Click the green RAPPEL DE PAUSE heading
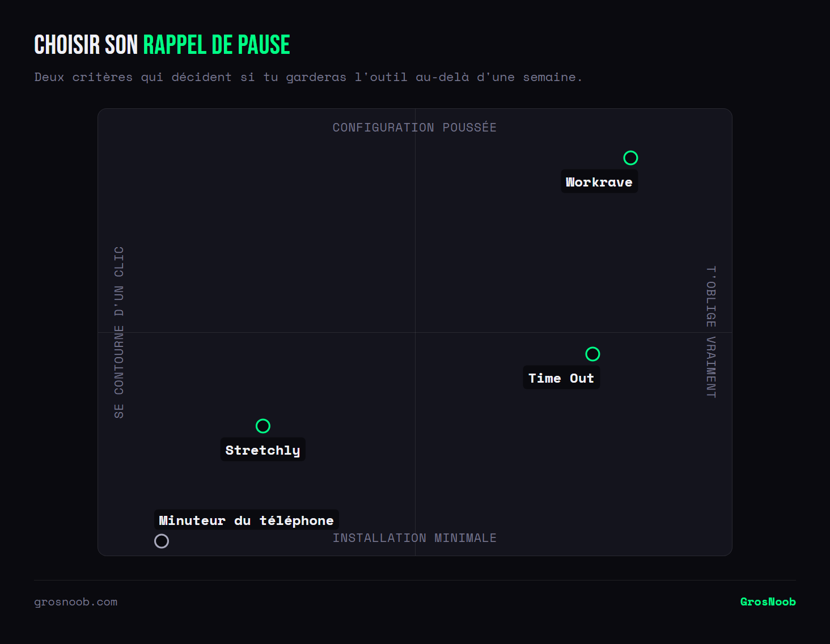 click(217, 45)
